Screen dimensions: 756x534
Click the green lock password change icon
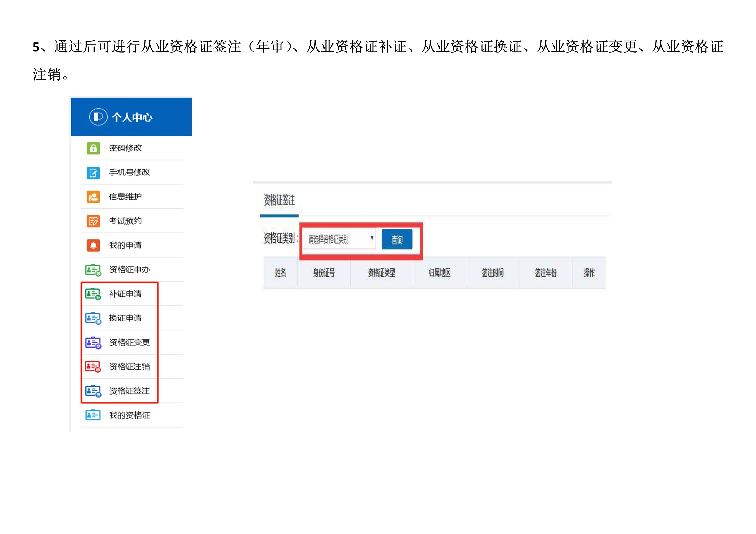93,148
